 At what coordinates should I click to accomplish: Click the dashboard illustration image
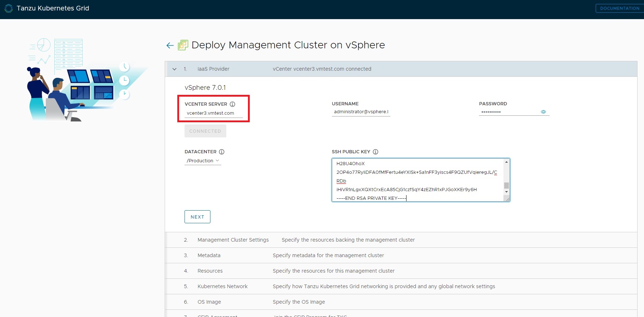[x=88, y=80]
